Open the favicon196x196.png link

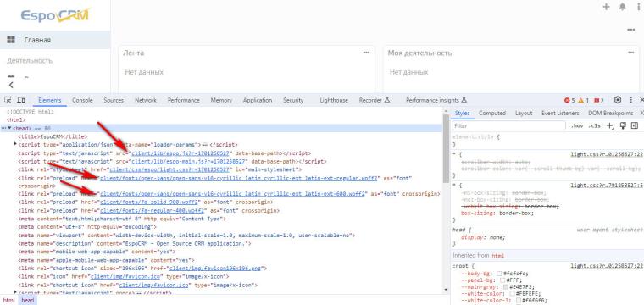215,269
